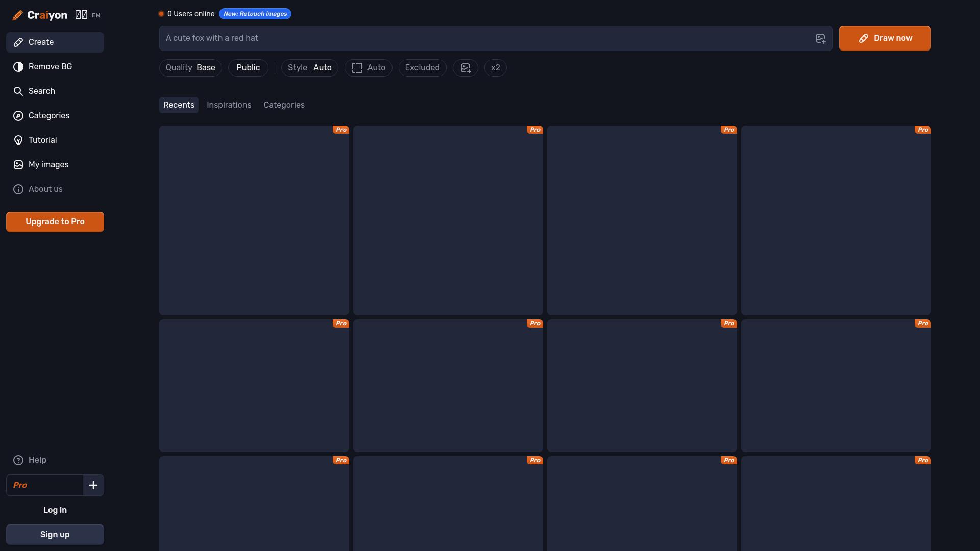980x551 pixels.
Task: Open Categories from the sidebar icon
Action: click(x=18, y=115)
